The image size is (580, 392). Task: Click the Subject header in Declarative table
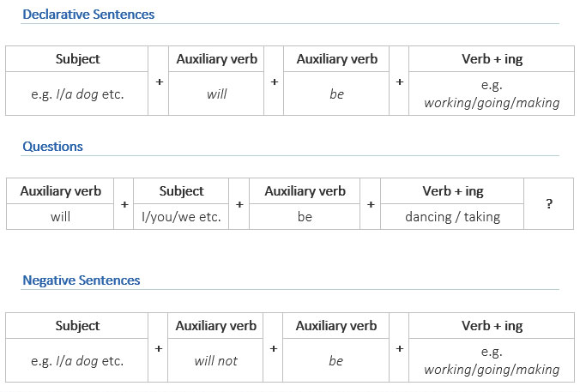(x=77, y=59)
